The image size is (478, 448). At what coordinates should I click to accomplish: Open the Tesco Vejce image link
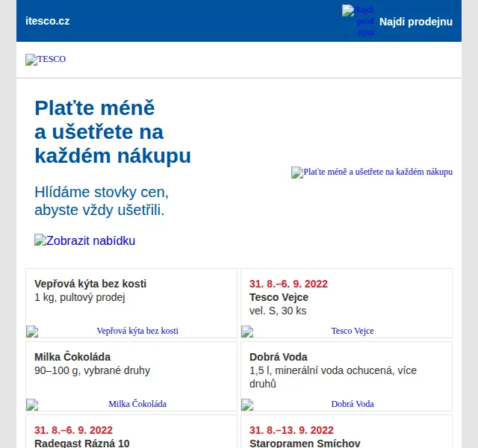point(347,332)
